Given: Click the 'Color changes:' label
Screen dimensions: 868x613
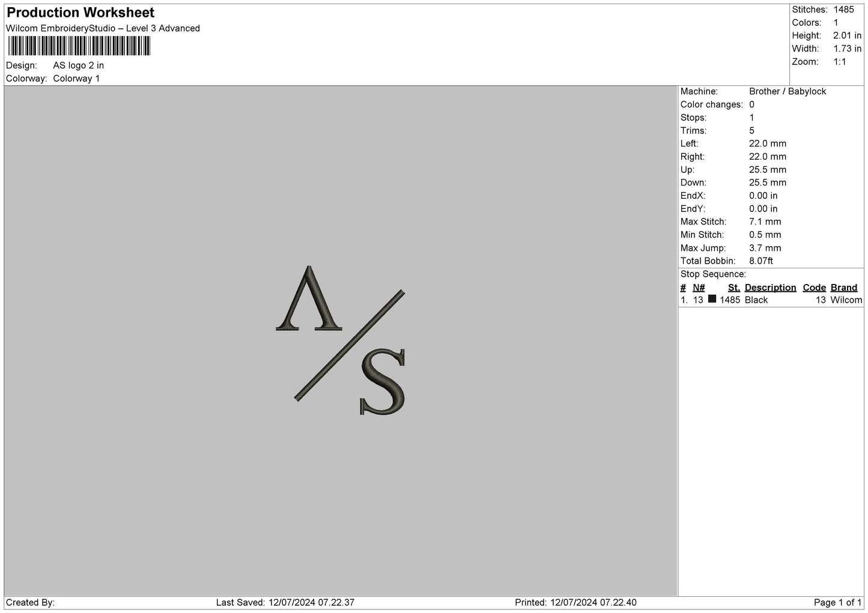Looking at the screenshot, I should [x=711, y=104].
